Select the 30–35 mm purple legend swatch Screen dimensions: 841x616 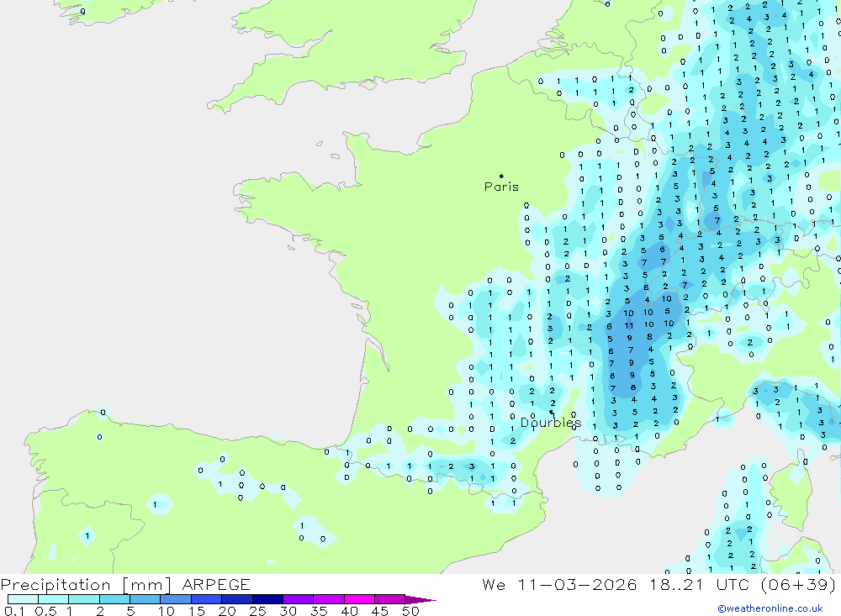pyautogui.click(x=299, y=599)
